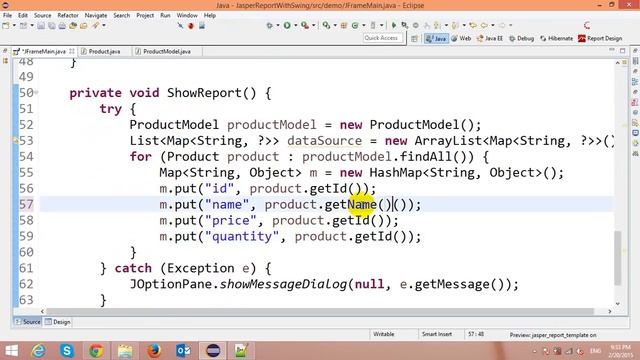This screenshot has height=360, width=640.
Task: Click the Quick Access search field
Action: point(382,38)
